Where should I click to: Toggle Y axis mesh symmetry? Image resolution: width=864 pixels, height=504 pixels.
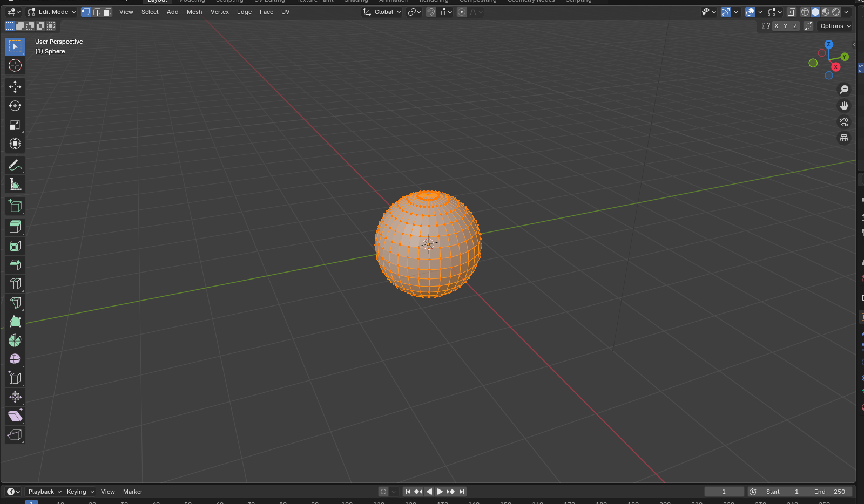[x=786, y=26]
